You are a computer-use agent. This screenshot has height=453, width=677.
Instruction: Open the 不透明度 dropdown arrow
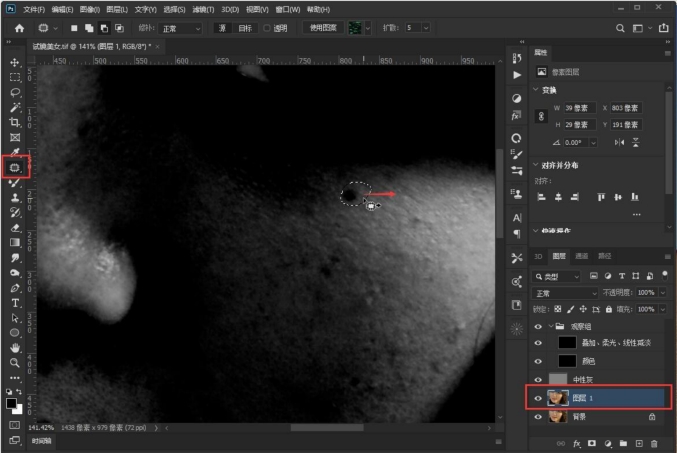tap(663, 293)
